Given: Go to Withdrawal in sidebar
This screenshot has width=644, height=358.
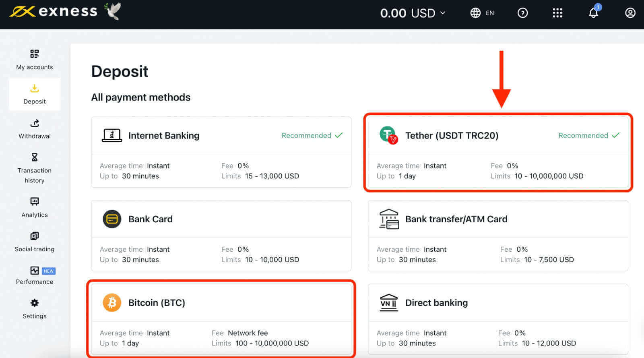Looking at the screenshot, I should (x=35, y=129).
